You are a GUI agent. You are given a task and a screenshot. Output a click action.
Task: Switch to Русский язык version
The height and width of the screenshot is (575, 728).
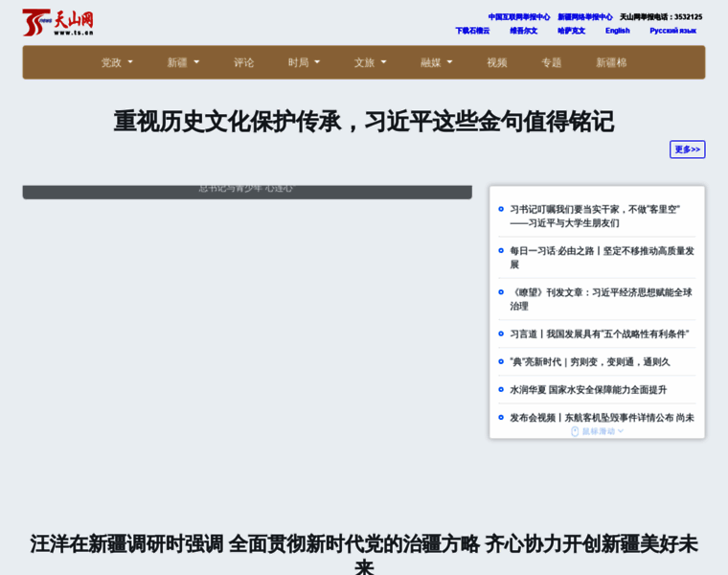point(672,31)
